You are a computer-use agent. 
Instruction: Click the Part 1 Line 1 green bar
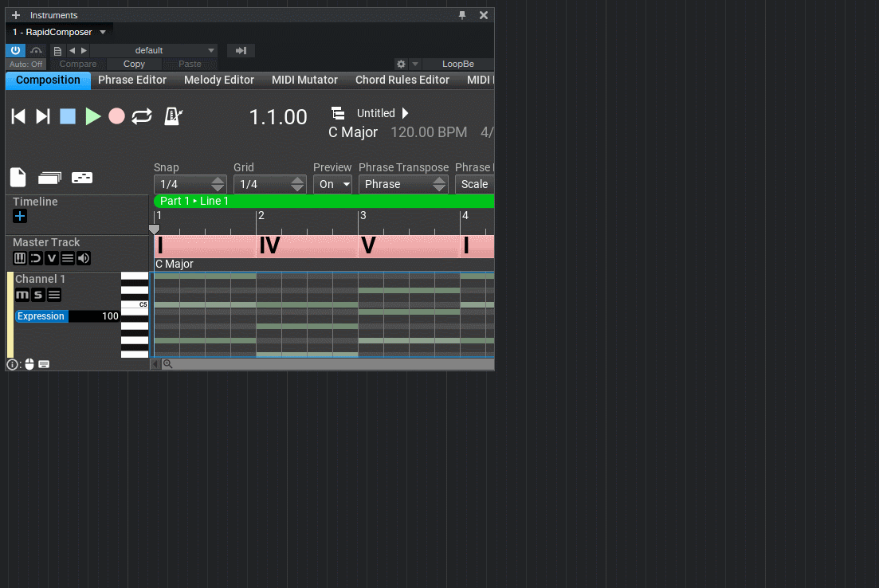[324, 202]
